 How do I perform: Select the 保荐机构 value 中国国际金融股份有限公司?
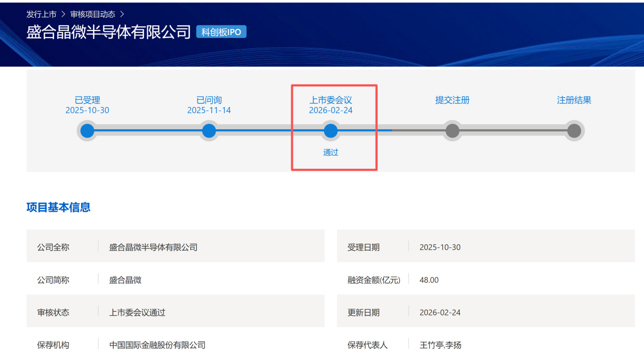[x=156, y=345]
